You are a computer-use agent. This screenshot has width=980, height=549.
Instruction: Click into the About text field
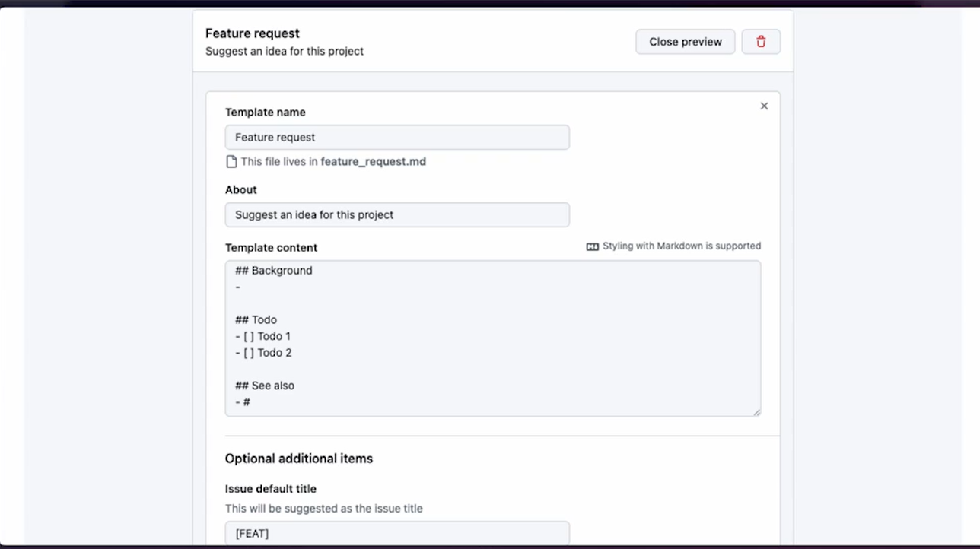click(x=397, y=215)
